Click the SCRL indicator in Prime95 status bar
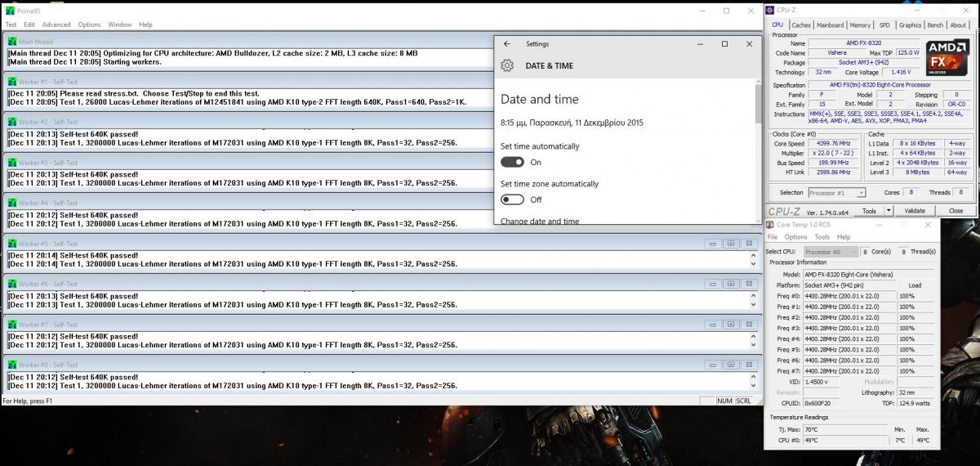The height and width of the screenshot is (466, 980). (x=743, y=401)
